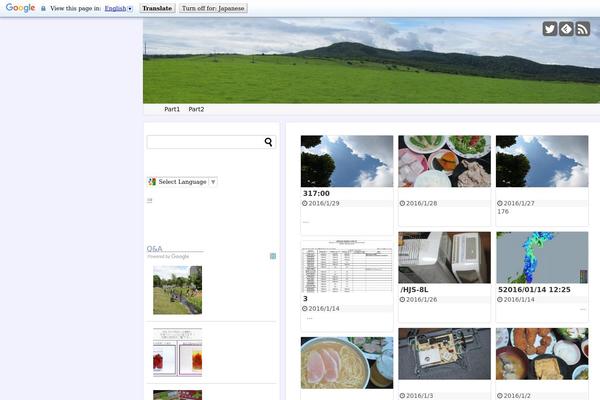Screen dimensions: 600x400
Task: Open the Feedly icon in header
Action: (x=566, y=29)
